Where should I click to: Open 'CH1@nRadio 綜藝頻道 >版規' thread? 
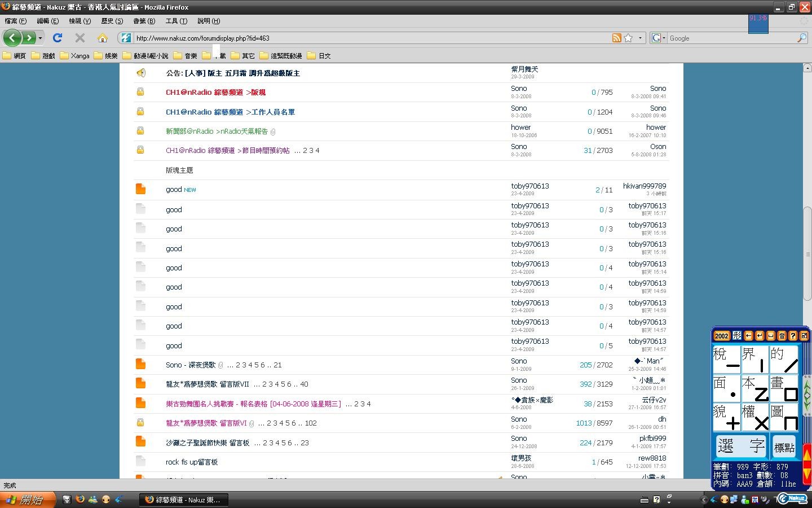pos(215,92)
